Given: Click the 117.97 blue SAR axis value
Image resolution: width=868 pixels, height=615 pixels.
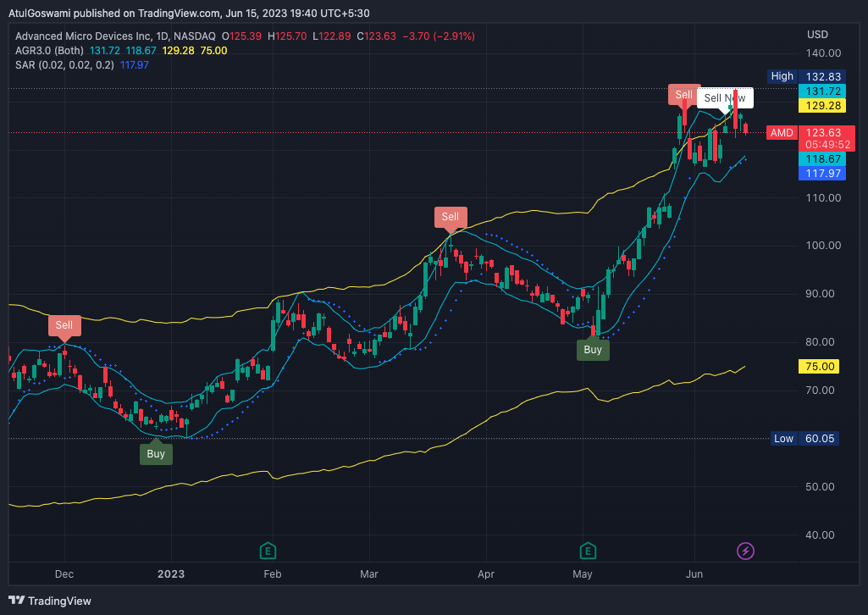Looking at the screenshot, I should click(x=822, y=174).
